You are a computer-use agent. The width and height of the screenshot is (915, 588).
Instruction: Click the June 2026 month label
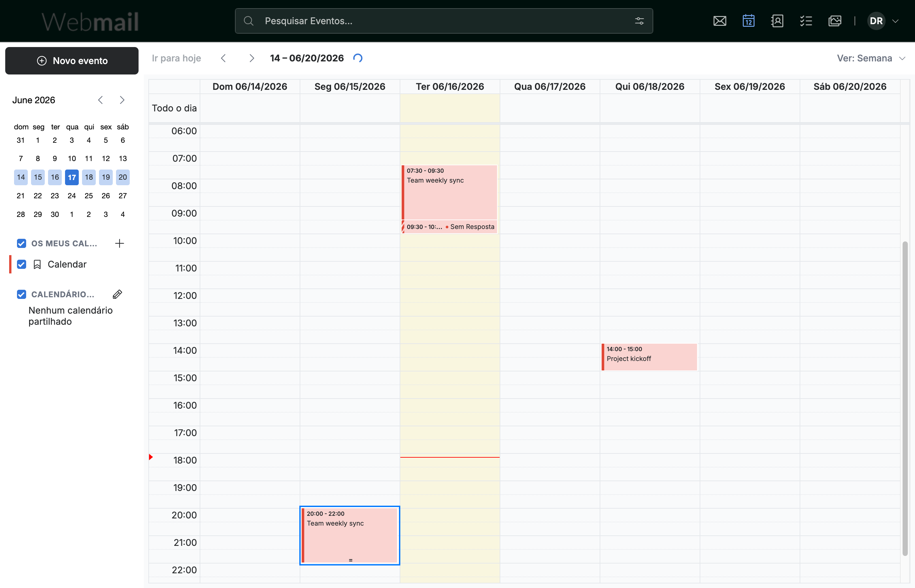34,100
